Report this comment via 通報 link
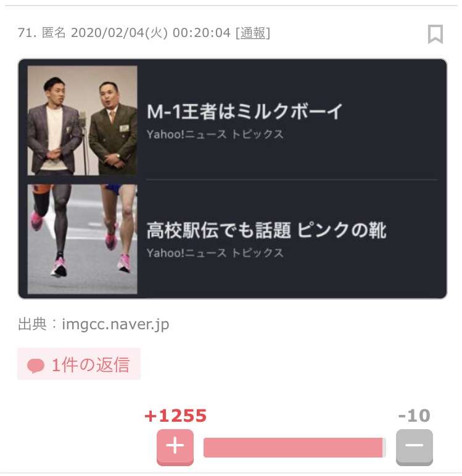 tap(253, 33)
